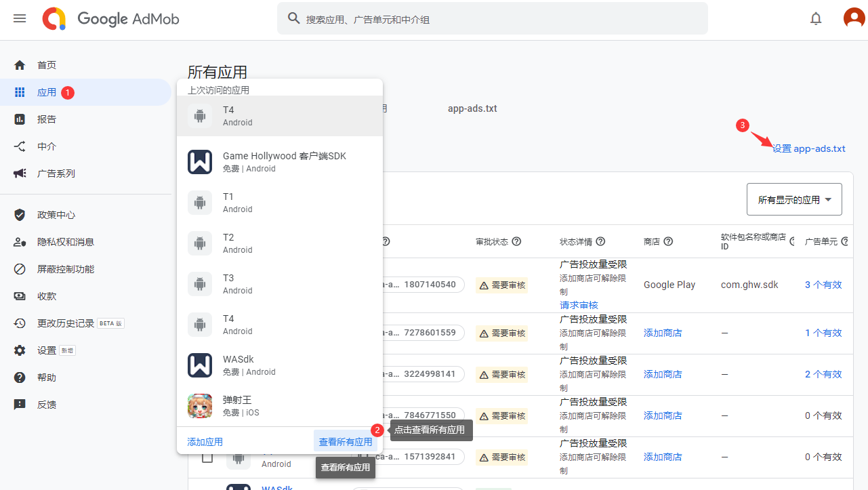The image size is (868, 490).
Task: Click 添加商店 in the 3224998141 row
Action: (x=663, y=374)
